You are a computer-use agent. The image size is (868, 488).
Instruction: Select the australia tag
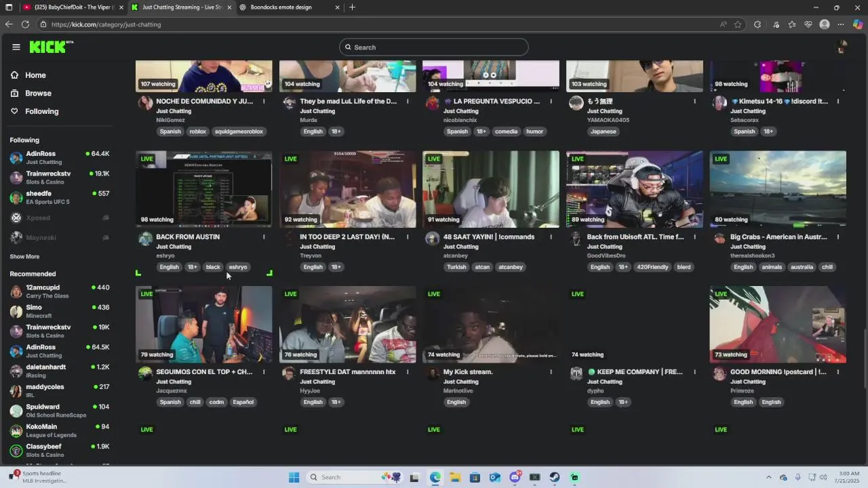tap(802, 267)
